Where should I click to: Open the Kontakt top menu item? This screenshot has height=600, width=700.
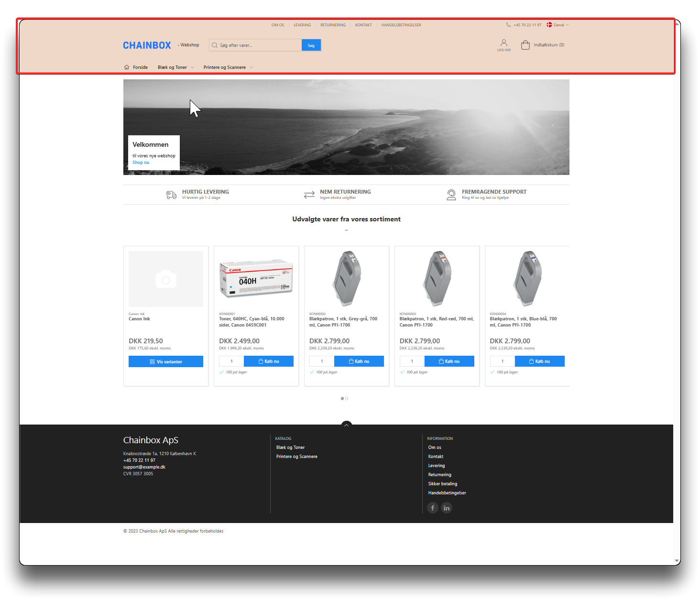coord(363,25)
